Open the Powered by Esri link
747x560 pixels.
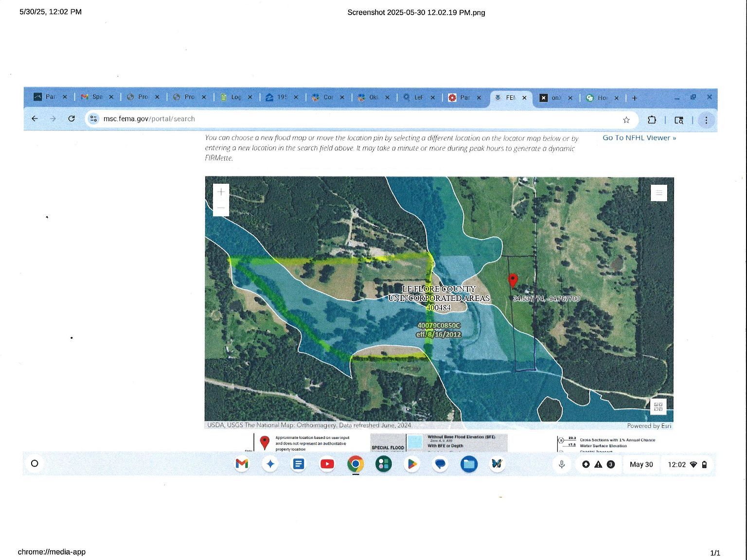[649, 426]
